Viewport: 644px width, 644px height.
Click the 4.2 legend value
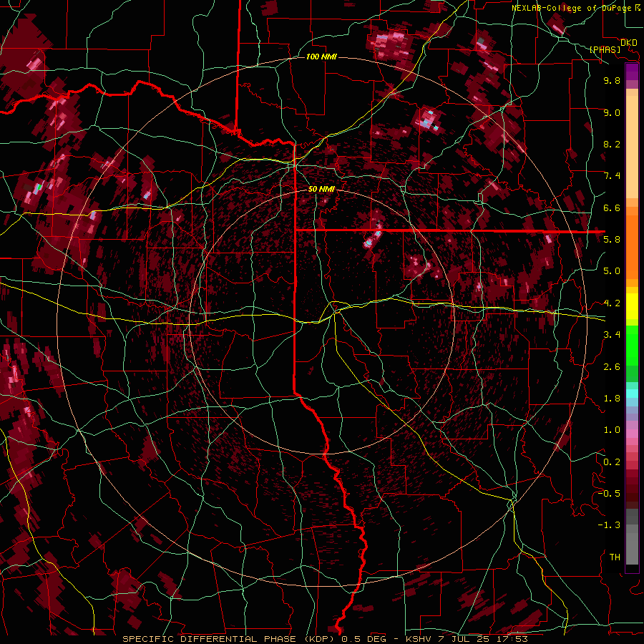tap(612, 303)
